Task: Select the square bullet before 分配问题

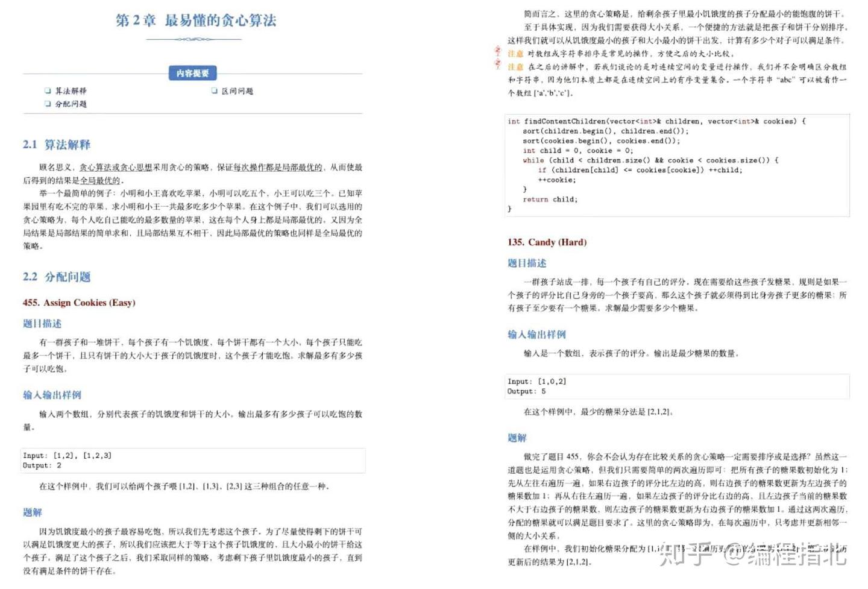Action: click(48, 104)
